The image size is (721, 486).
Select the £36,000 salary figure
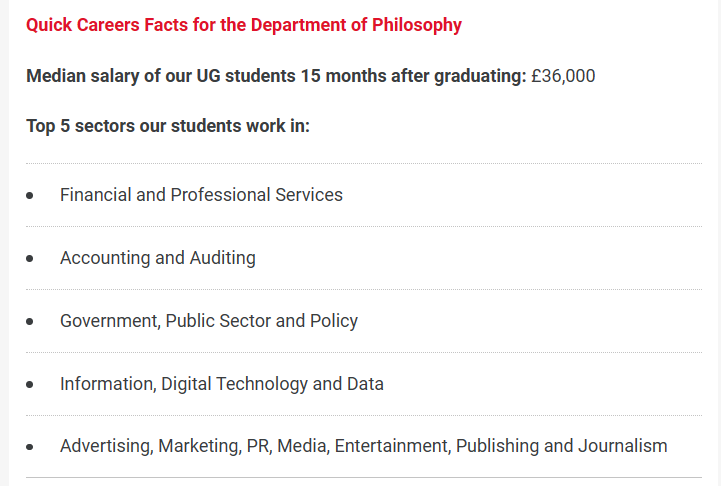[x=563, y=76]
